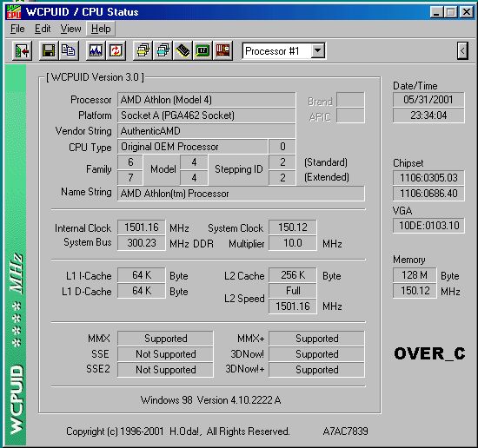Click the CPU Type value '0' field
The height and width of the screenshot is (448, 478).
click(282, 147)
